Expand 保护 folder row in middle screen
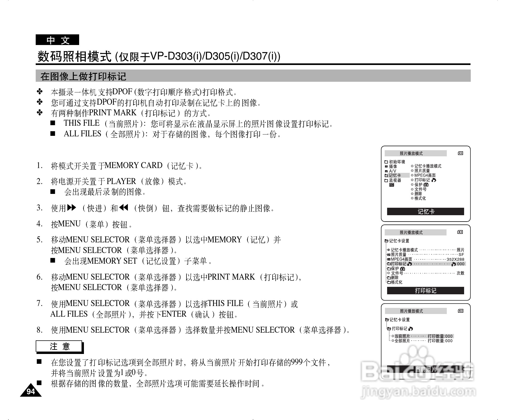 (389, 269)
